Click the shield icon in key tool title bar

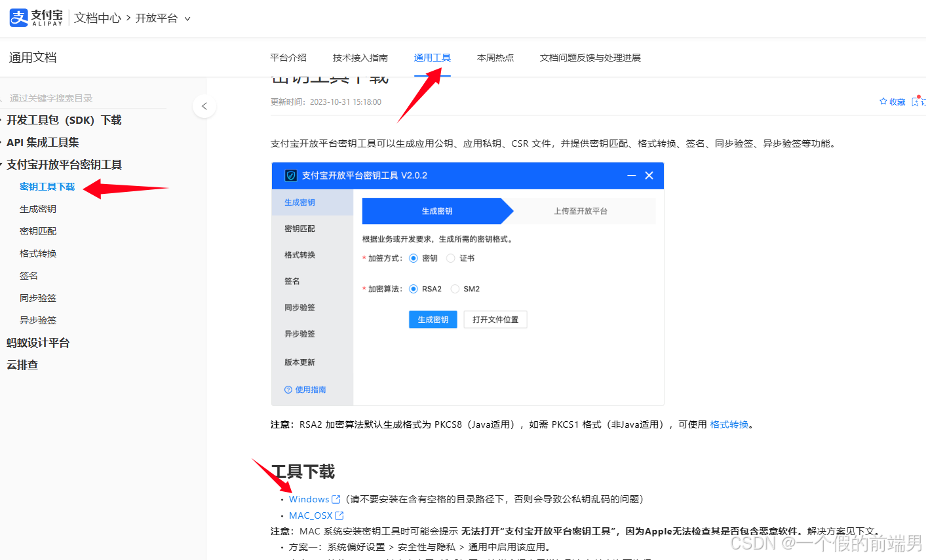pos(291,176)
